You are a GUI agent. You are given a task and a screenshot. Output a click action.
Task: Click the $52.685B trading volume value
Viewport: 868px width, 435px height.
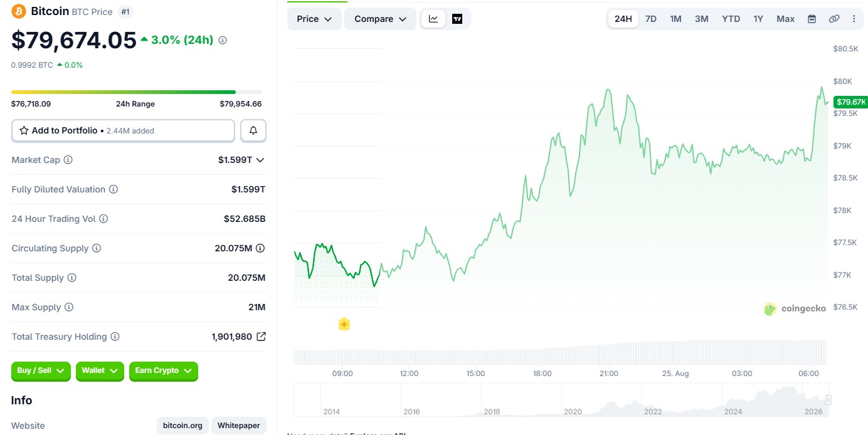[x=245, y=219]
